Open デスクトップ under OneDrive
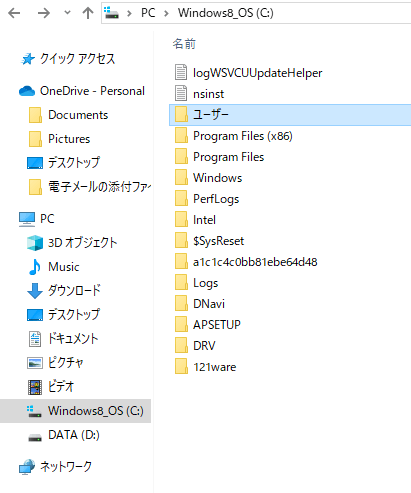Screen dimensions: 411x493 click(74, 163)
